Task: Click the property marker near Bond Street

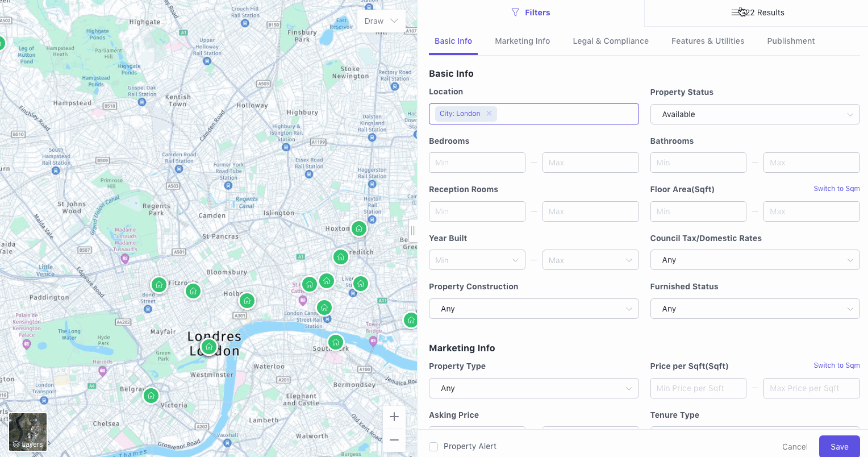Action: [159, 285]
